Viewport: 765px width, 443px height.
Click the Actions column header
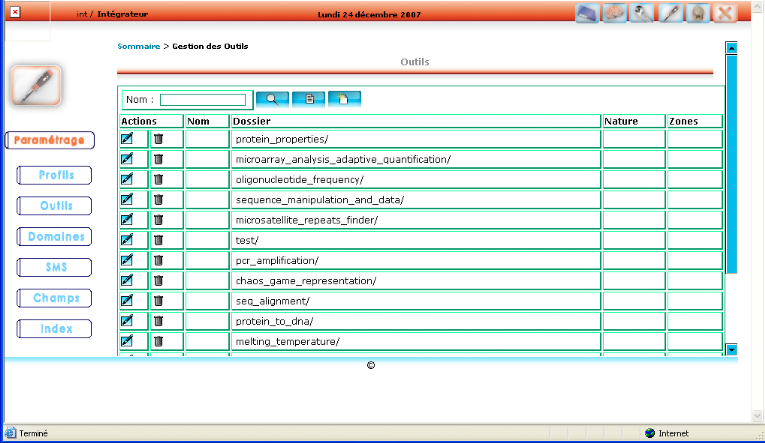[151, 121]
